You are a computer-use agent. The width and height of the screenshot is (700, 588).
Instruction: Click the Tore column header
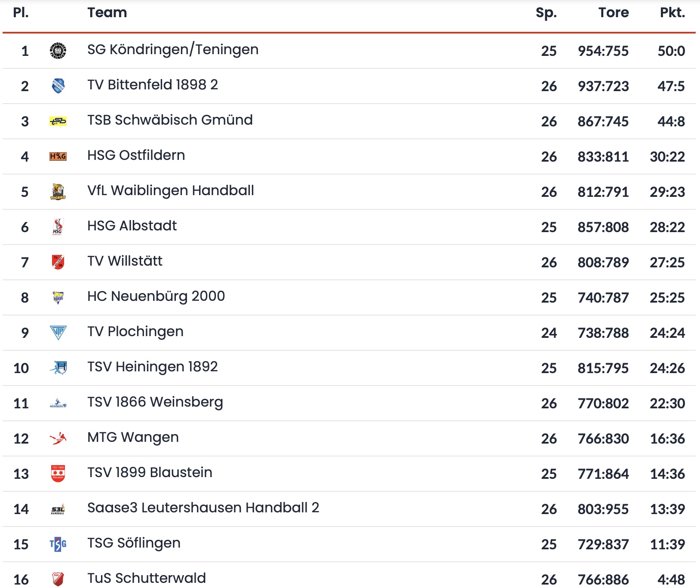[614, 12]
